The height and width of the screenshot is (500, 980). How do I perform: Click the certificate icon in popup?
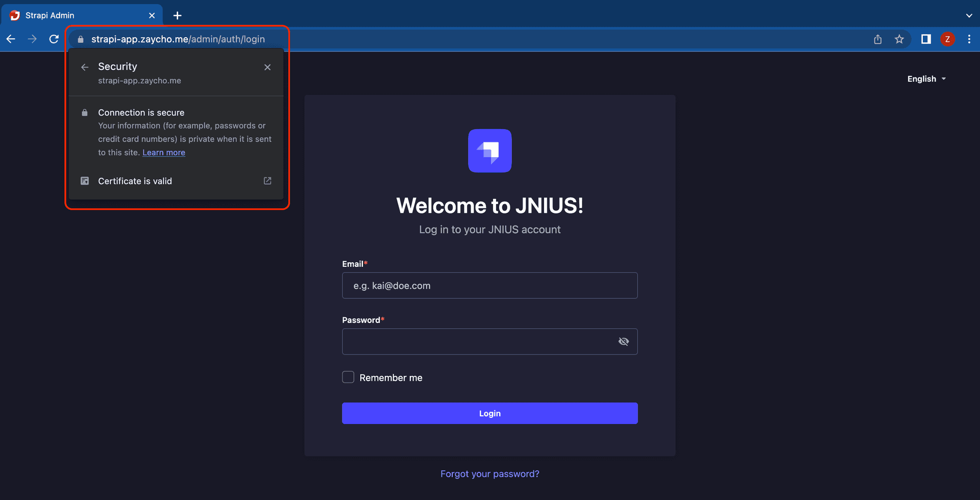point(85,181)
